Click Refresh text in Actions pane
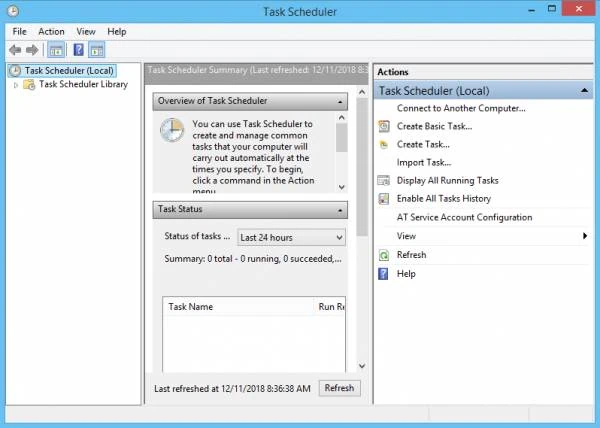Viewport: 600px width, 428px height. (x=411, y=255)
